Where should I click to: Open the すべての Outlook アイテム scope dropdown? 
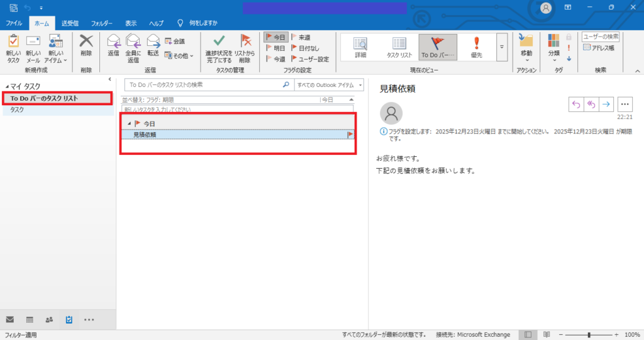[330, 85]
